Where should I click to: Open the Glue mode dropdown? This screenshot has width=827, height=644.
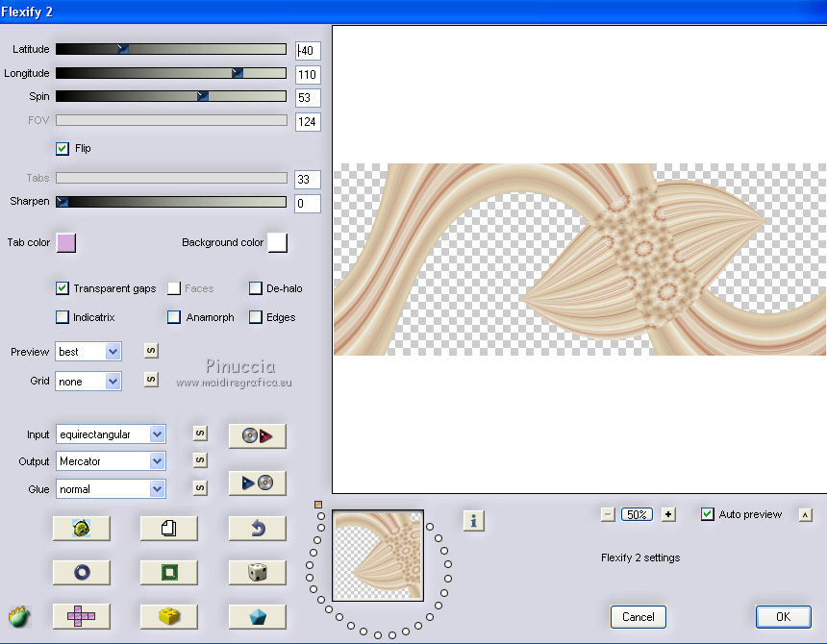pos(111,489)
